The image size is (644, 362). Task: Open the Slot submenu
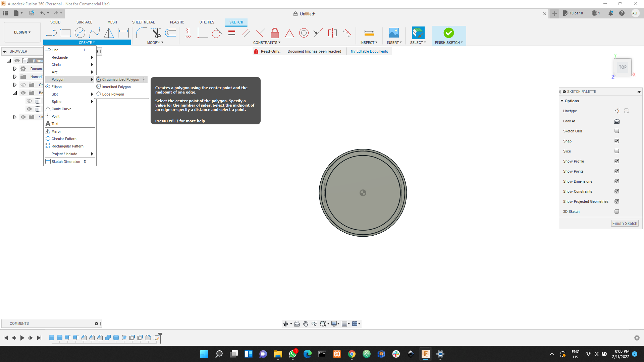tap(55, 94)
